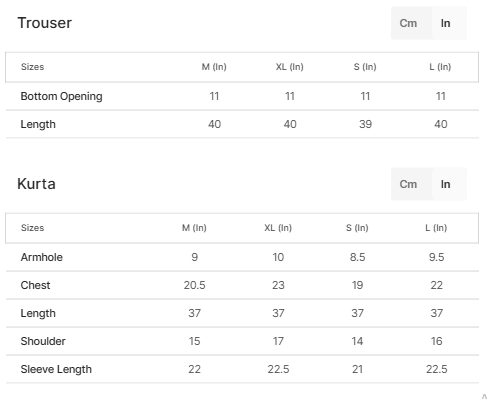
Task: Click Kurta S (In) column header
Action: tap(357, 228)
